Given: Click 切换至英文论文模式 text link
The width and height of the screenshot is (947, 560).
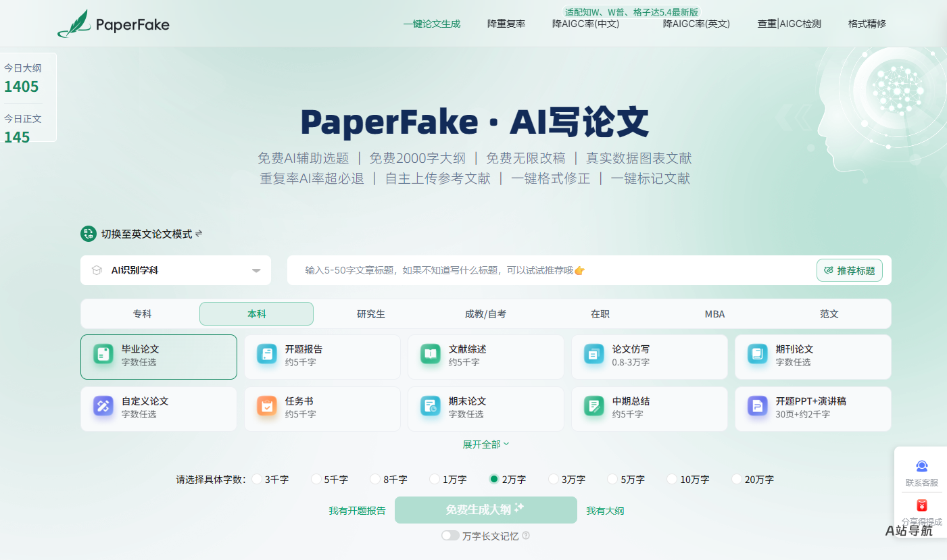Looking at the screenshot, I should pyautogui.click(x=147, y=234).
